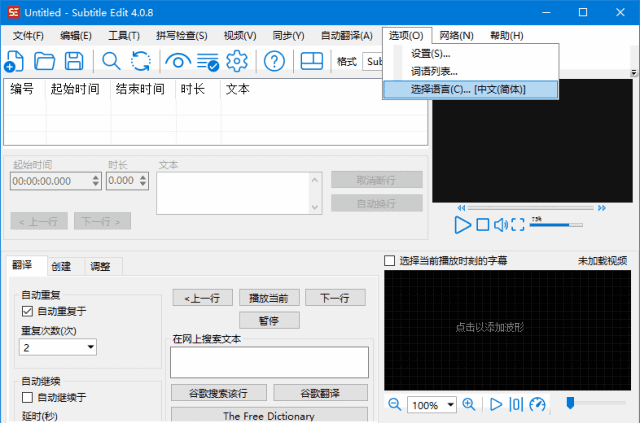Image resolution: width=640 pixels, height=423 pixels.
Task: Enable 自动继续于 checkbox
Action: tap(27, 397)
